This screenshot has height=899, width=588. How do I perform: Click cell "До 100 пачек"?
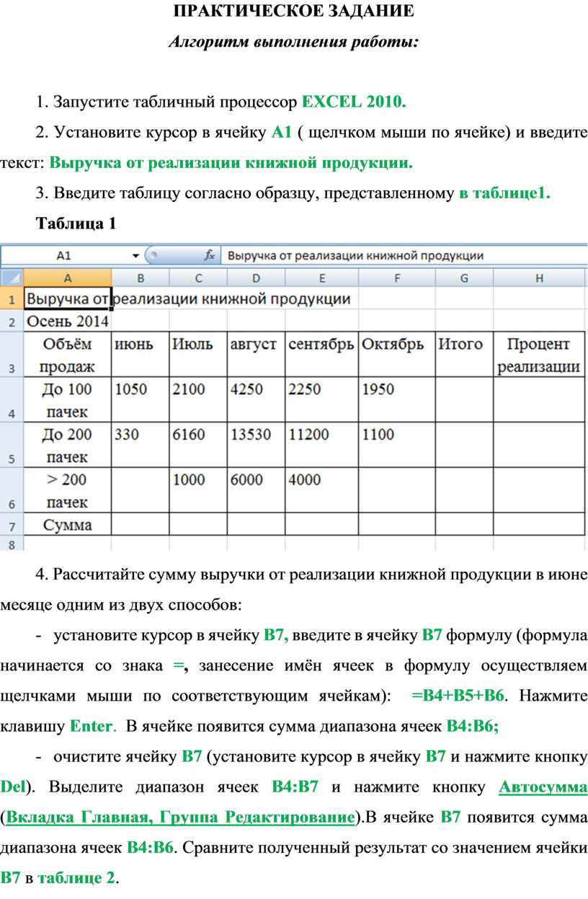68,400
